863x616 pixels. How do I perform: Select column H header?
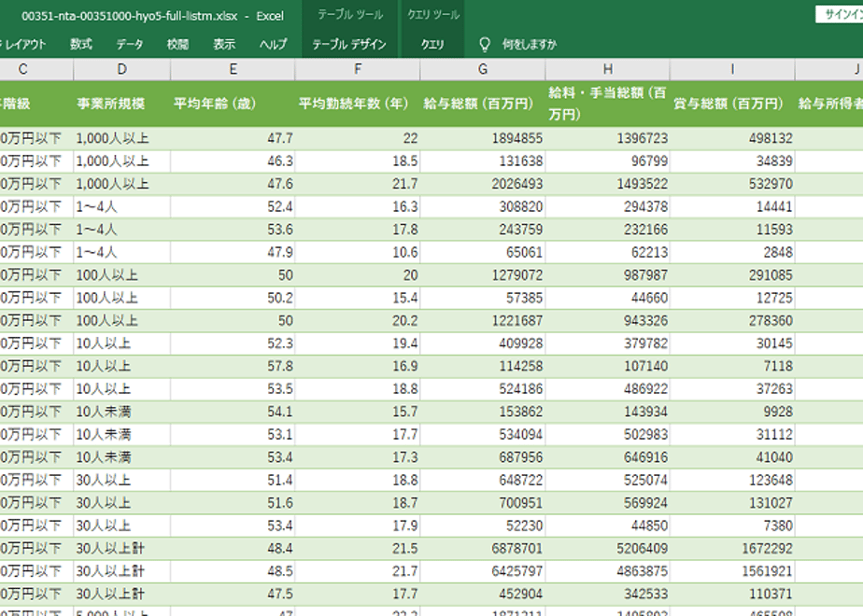tap(608, 69)
